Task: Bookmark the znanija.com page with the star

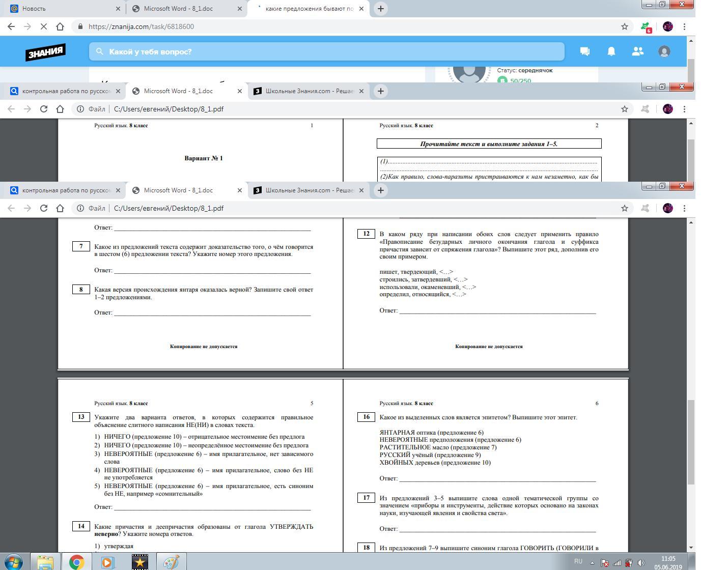Action: pos(625,26)
